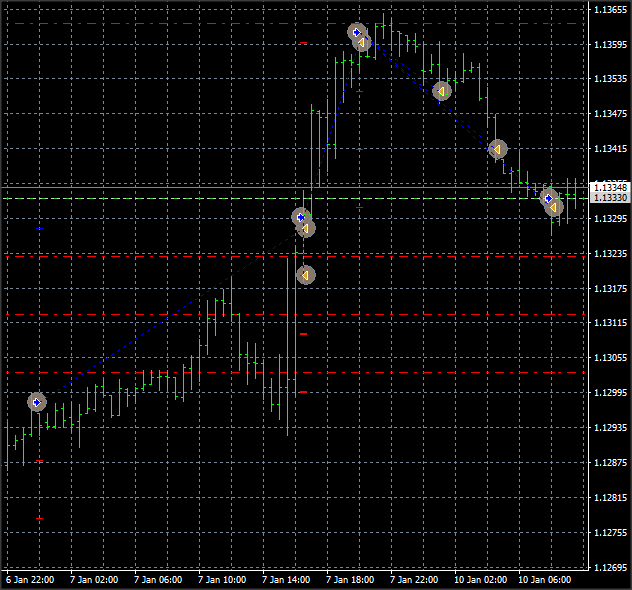The height and width of the screenshot is (590, 632).
Task: Click the 1.13415 price axis label
Action: click(610, 149)
